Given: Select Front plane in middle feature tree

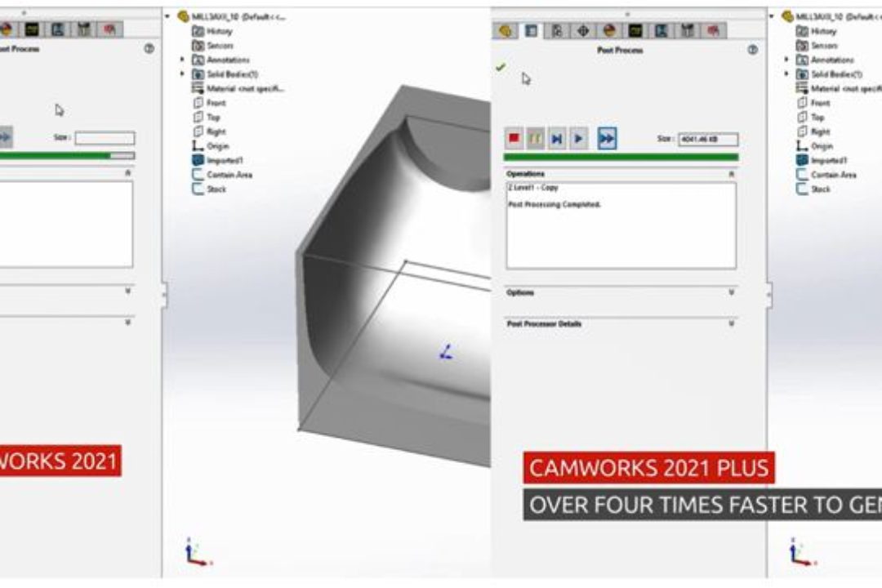Looking at the screenshot, I should (x=209, y=103).
